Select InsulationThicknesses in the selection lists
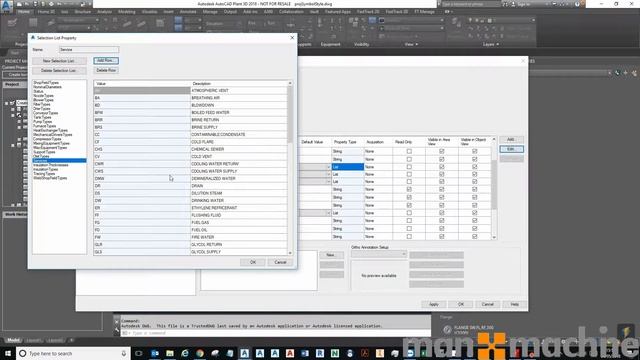The width and height of the screenshot is (640, 360). coord(51,165)
